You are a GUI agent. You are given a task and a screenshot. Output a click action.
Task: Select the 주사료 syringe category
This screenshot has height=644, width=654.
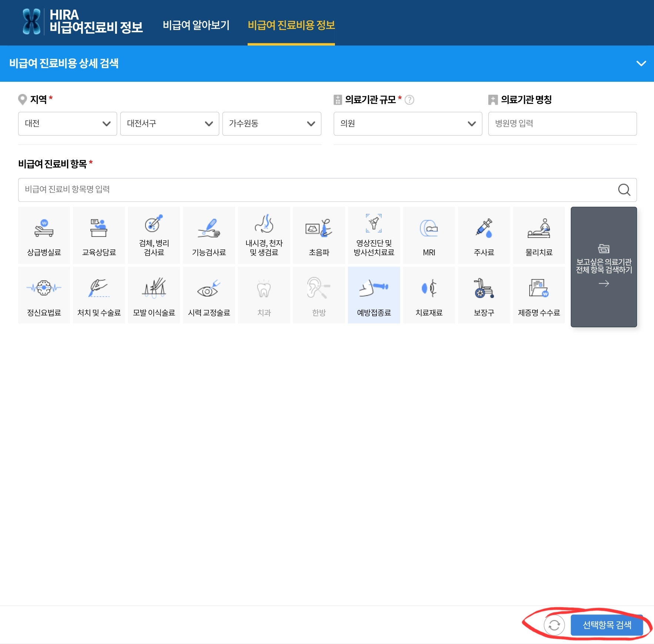[x=484, y=235]
